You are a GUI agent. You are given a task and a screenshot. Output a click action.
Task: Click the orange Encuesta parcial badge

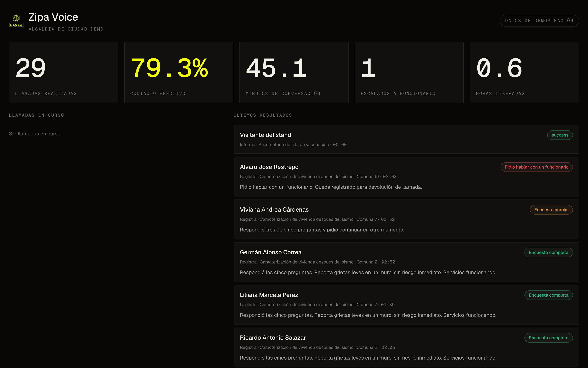tap(551, 210)
